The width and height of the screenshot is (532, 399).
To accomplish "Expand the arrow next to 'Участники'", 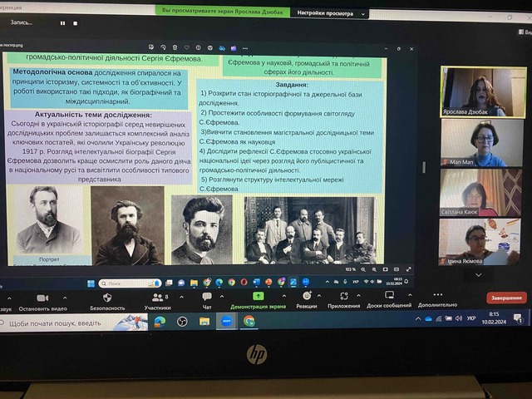I will pyautogui.click(x=181, y=297).
